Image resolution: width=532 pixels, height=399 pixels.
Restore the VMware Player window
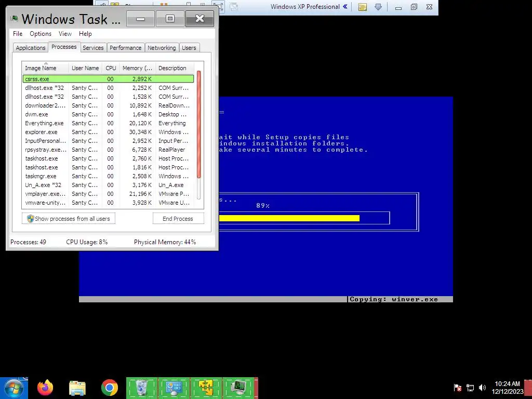pos(414,7)
